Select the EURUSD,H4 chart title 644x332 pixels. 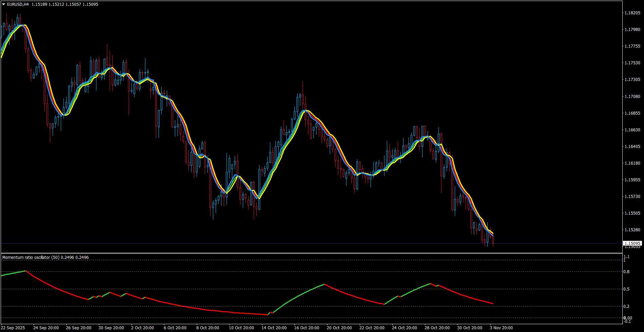pos(18,4)
